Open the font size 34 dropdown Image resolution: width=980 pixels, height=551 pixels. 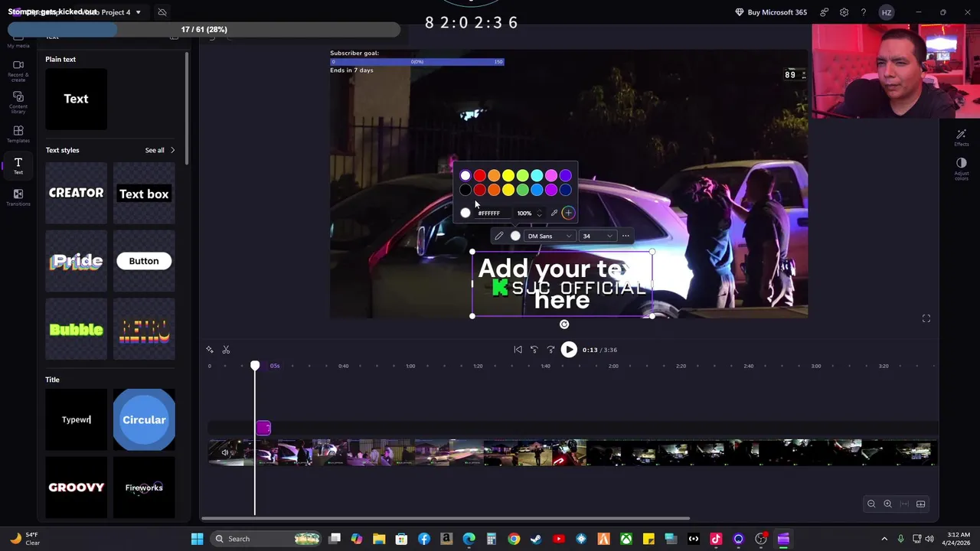click(597, 236)
